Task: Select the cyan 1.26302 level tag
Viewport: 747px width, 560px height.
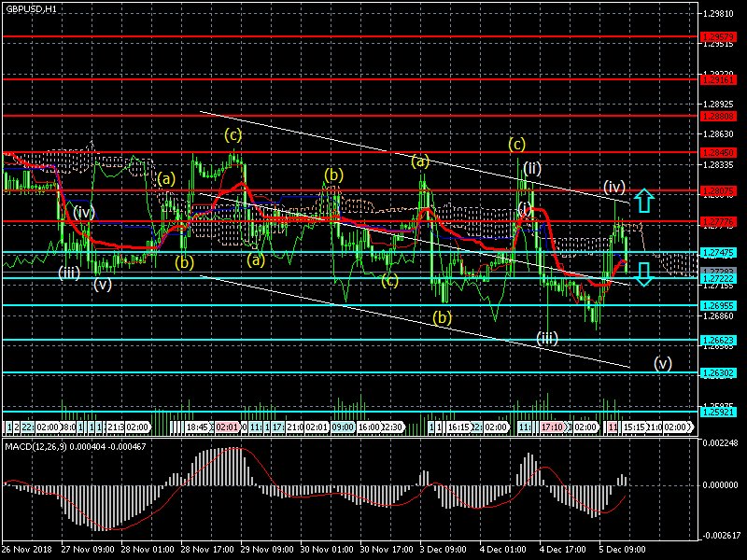Action: click(x=721, y=372)
